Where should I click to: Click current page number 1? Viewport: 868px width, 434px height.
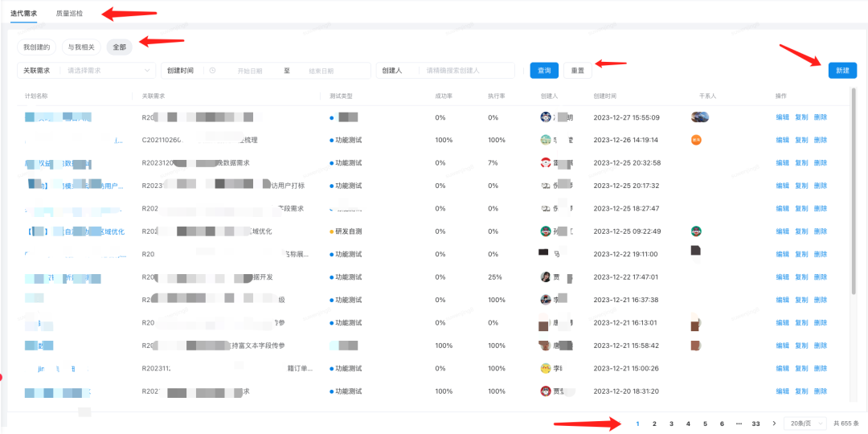point(637,424)
